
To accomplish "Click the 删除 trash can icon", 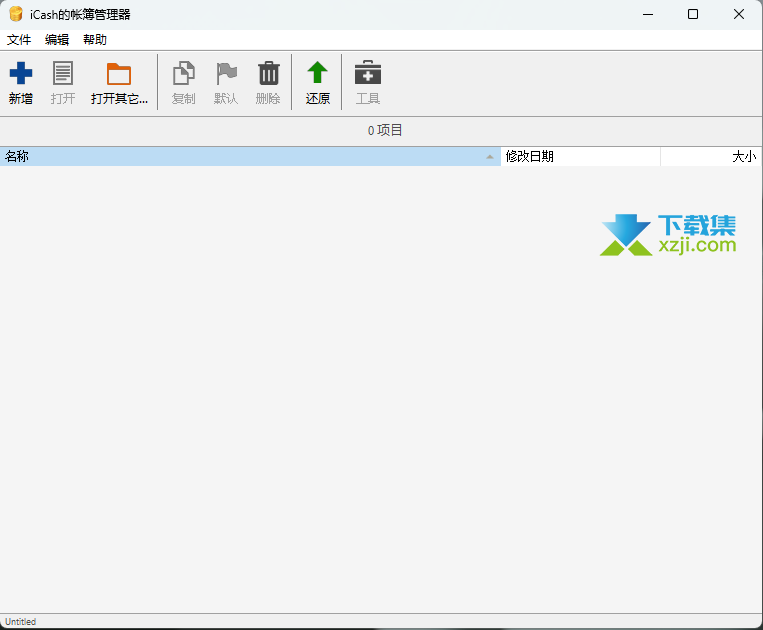I will click(x=268, y=73).
